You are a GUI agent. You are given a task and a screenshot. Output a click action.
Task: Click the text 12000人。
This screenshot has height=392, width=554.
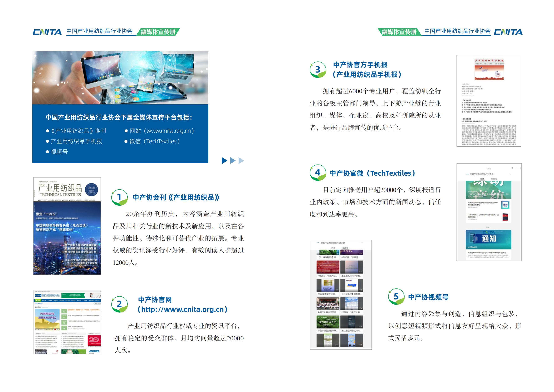point(126,263)
